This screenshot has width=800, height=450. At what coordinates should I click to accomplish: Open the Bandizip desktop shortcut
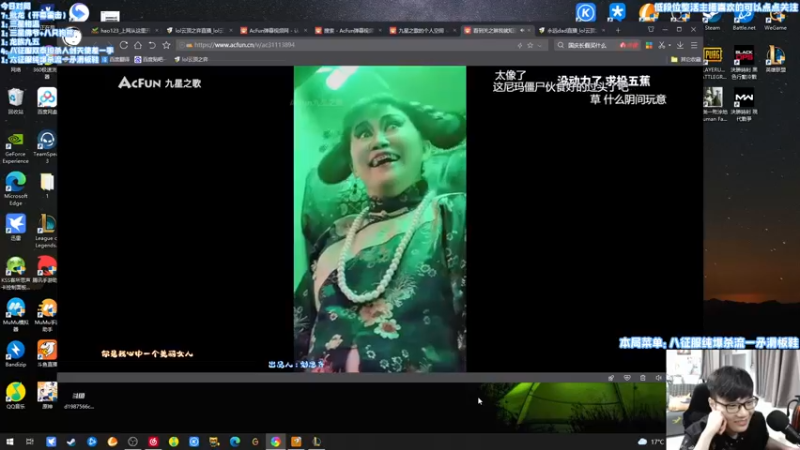pyautogui.click(x=16, y=354)
